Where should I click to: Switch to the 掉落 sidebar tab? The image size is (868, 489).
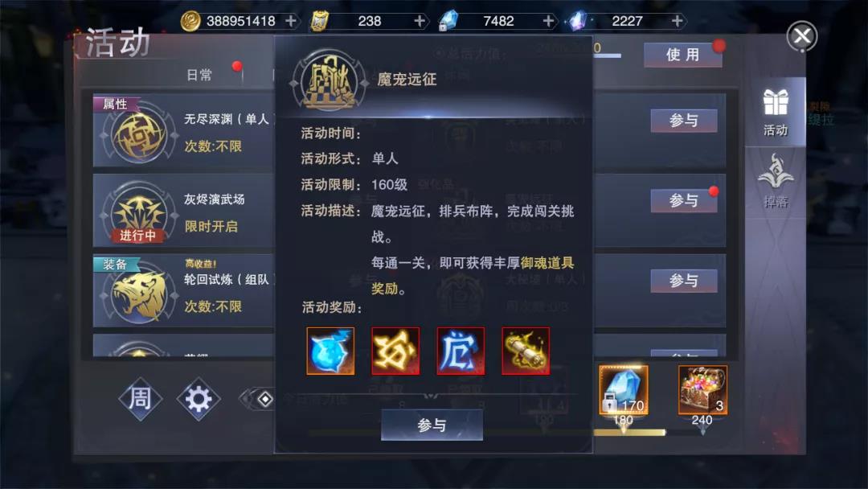point(775,181)
